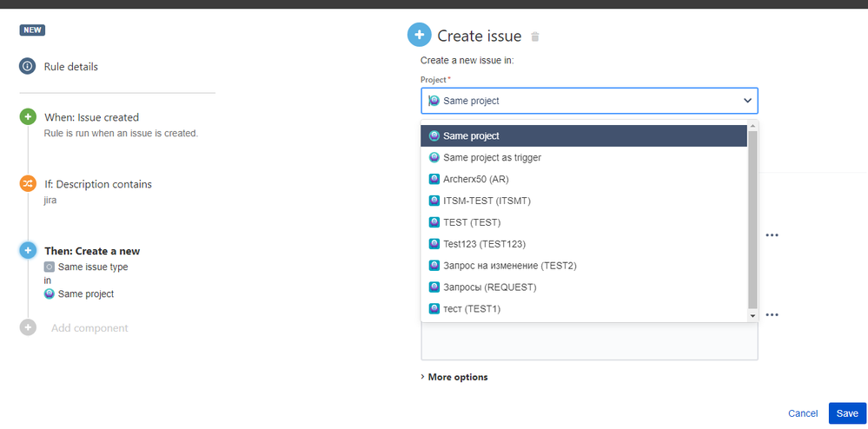Click the Запросы (REQUEST) project avatar icon
This screenshot has width=868, height=429.
[x=434, y=287]
